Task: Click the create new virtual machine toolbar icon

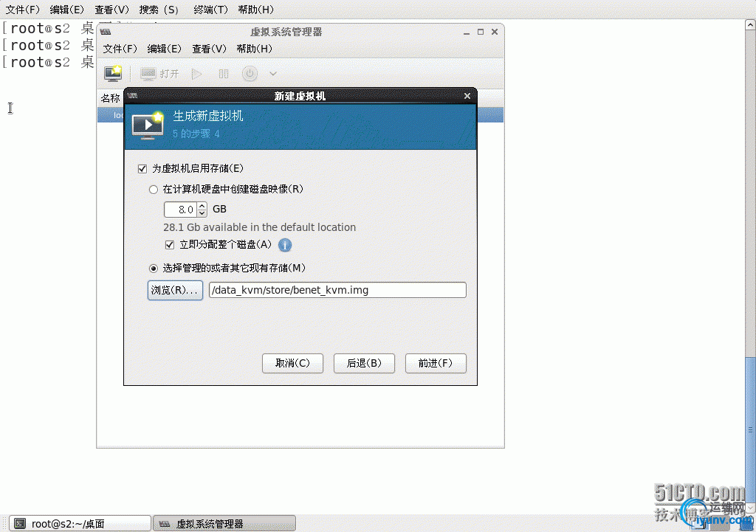Action: (x=113, y=74)
